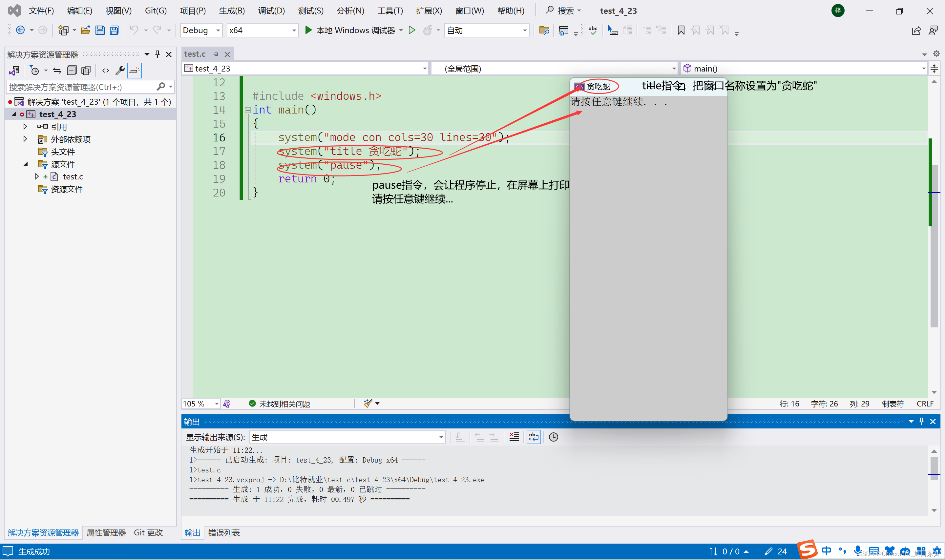The width and height of the screenshot is (945, 560).
Task: Click the green no issues found checkmark
Action: point(252,404)
